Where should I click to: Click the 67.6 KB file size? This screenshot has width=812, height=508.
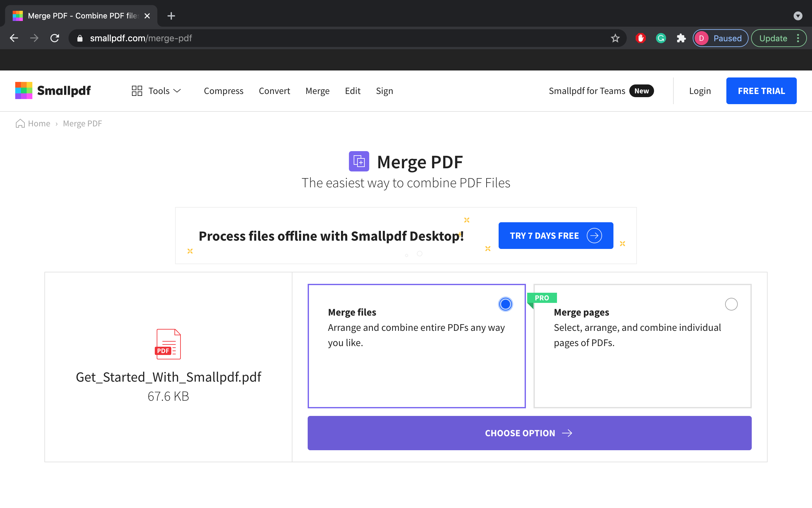pos(168,396)
